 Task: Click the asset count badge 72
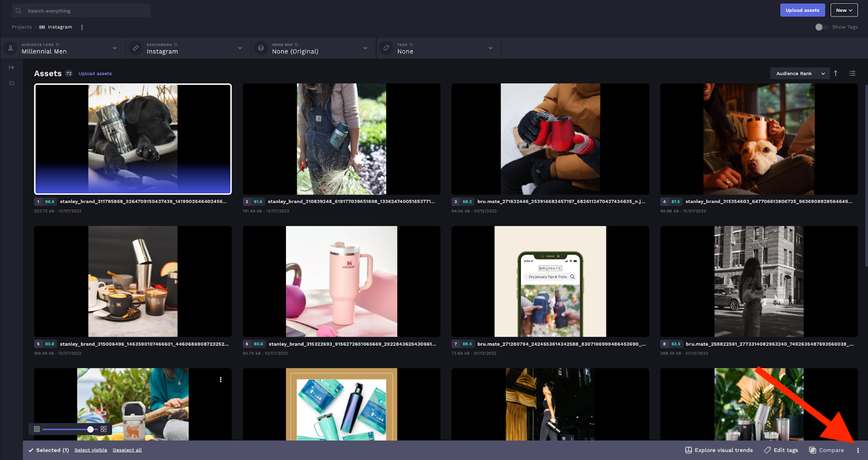tap(69, 74)
